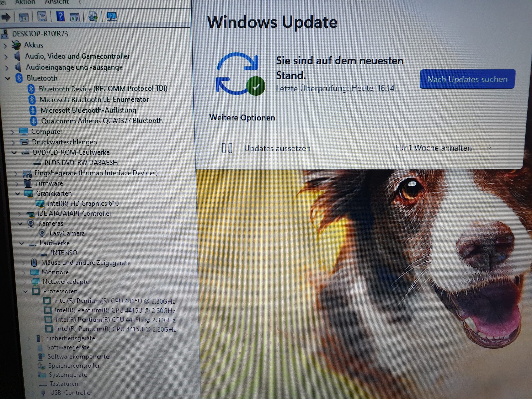
Task: Collapse the Bluetooth category
Action: [8, 78]
